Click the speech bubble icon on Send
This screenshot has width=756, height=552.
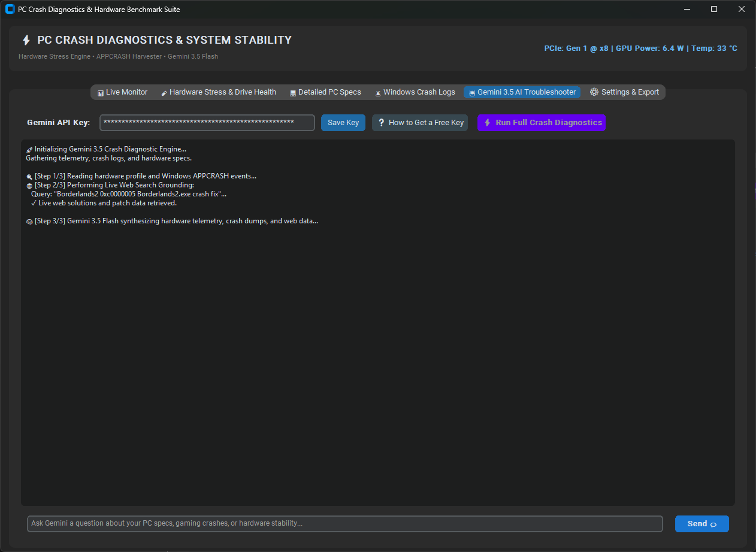(x=713, y=524)
